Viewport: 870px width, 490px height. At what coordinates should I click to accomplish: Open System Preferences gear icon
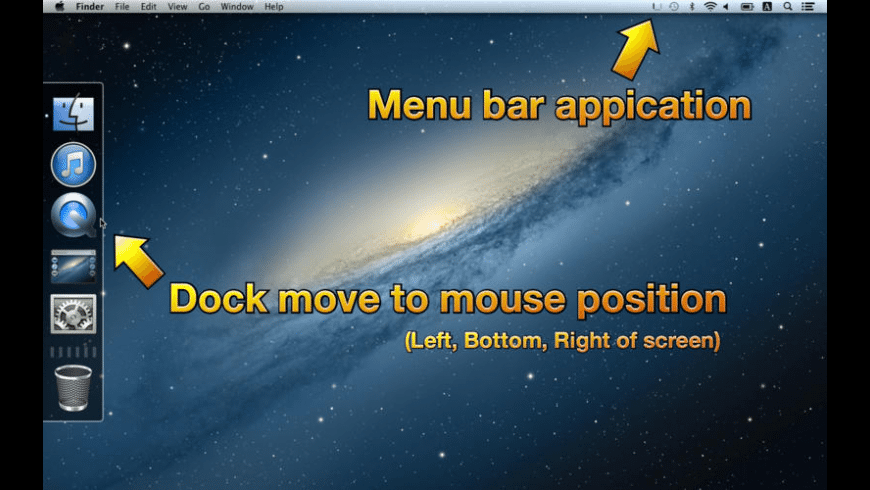pyautogui.click(x=73, y=314)
